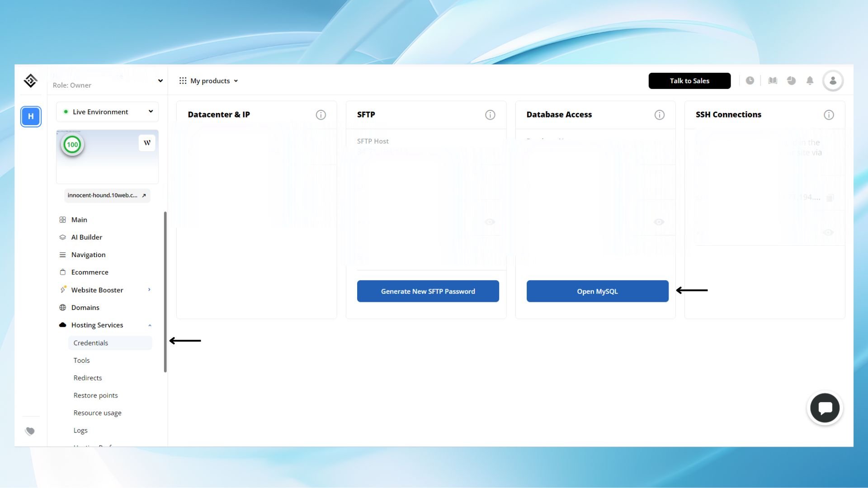Viewport: 868px width, 488px height.
Task: Open the Live Environment dropdown
Action: pos(108,112)
